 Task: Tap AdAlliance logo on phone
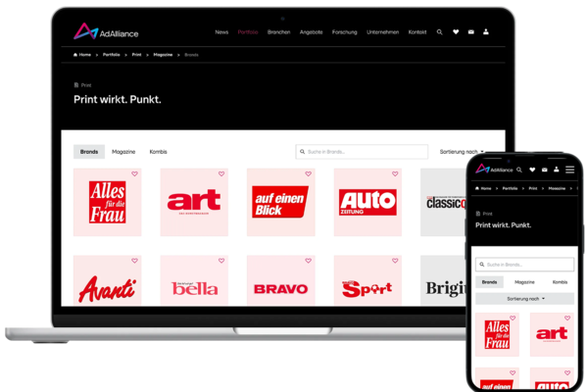[494, 170]
